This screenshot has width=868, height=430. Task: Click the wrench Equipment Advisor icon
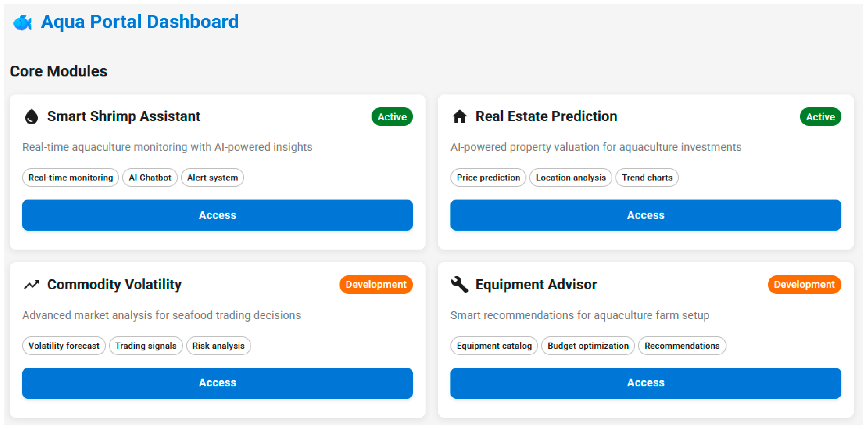coord(460,285)
